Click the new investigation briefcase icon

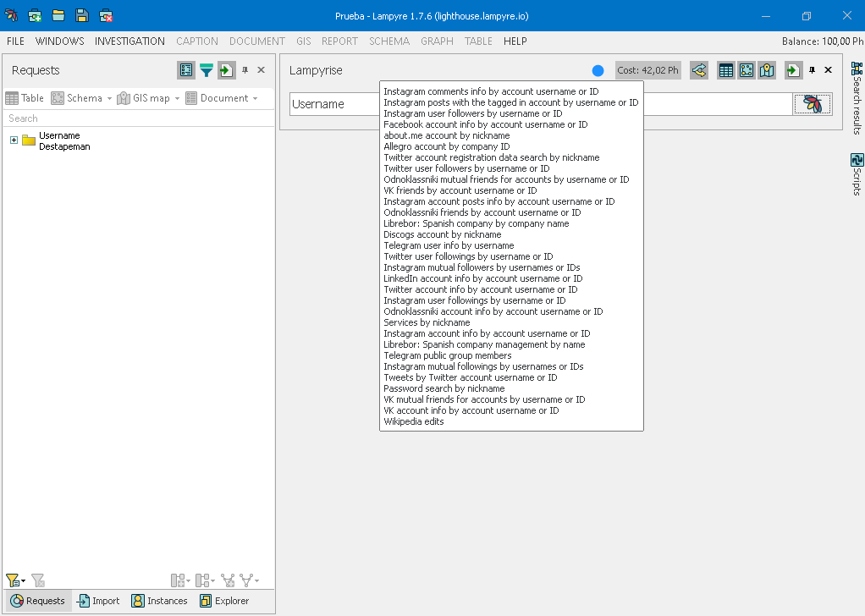click(x=35, y=15)
